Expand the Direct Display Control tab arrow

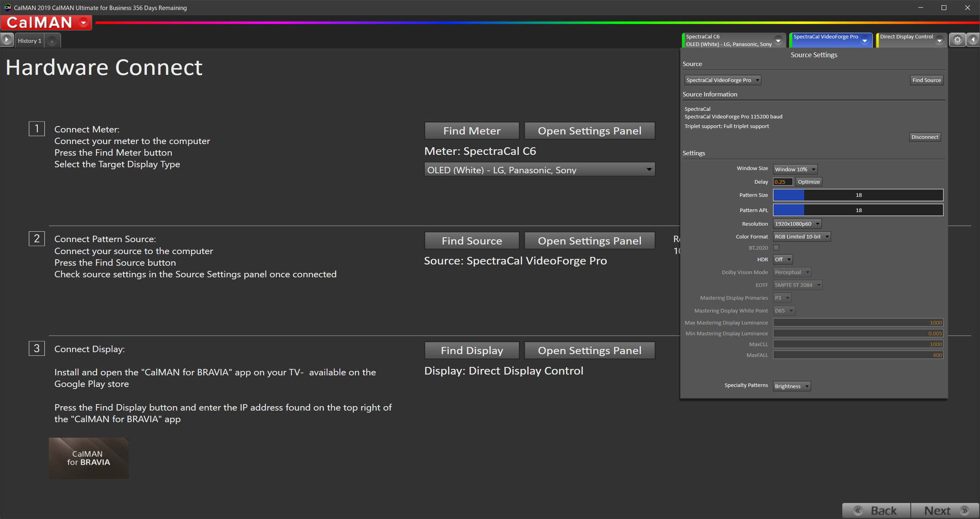[x=940, y=41]
